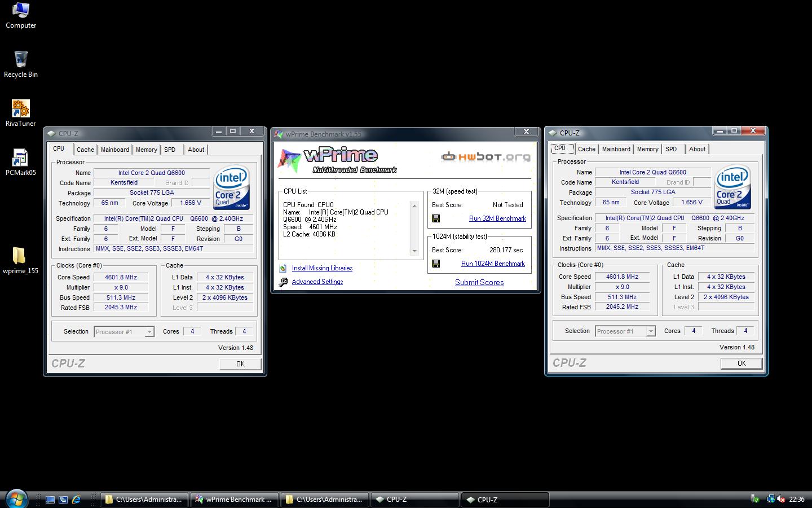
Task: Switch to Mainboard tab in right CPU-Z
Action: (x=616, y=149)
